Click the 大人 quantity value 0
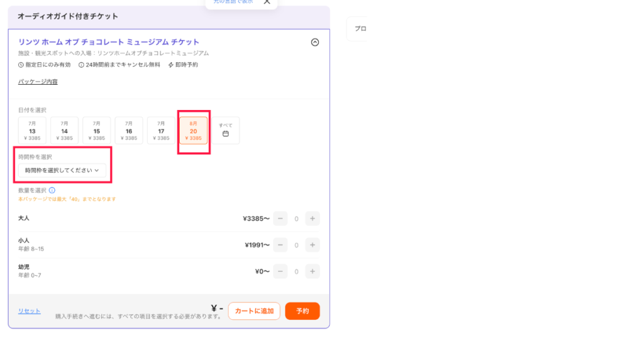The width and height of the screenshot is (644, 338). (x=297, y=219)
